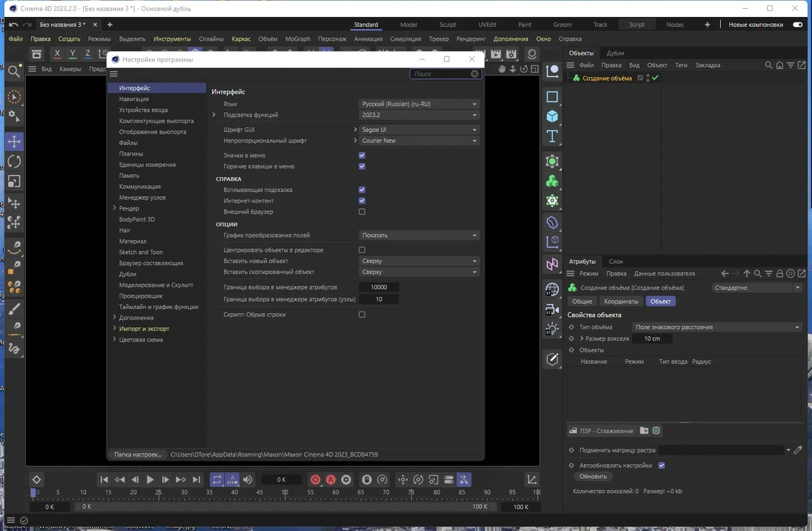Toggle Автообновлять настройки checkbox

point(662,465)
